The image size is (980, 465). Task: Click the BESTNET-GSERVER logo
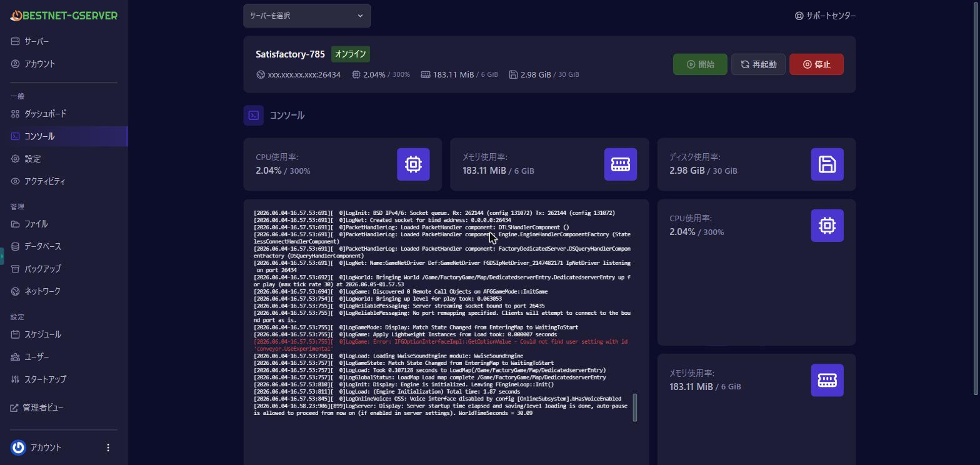coord(64,16)
